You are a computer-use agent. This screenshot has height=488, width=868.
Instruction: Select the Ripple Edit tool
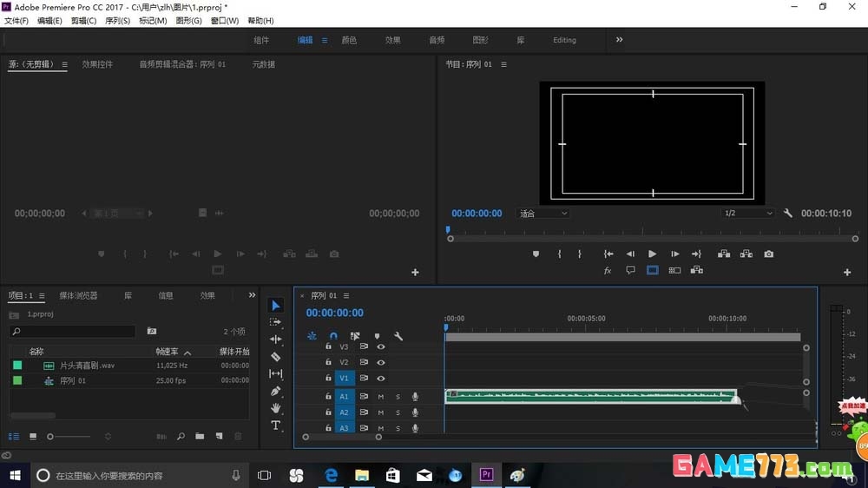pyautogui.click(x=276, y=339)
